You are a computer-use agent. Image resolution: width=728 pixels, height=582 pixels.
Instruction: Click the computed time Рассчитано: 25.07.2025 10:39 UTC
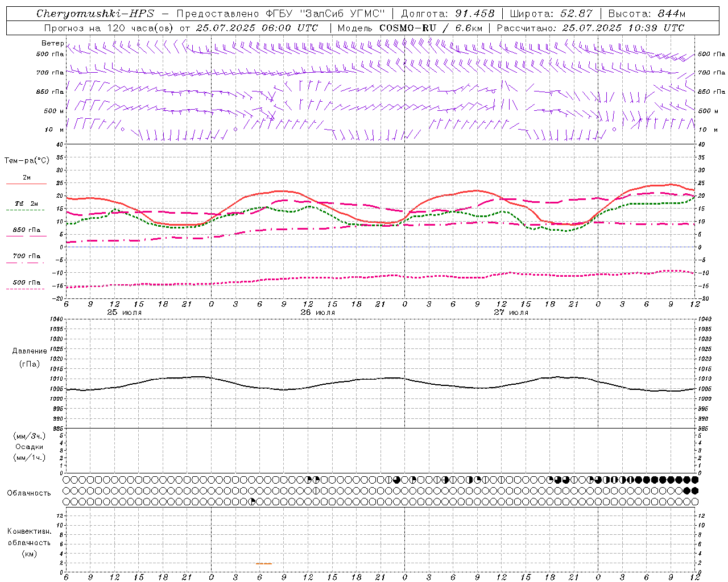pos(590,28)
